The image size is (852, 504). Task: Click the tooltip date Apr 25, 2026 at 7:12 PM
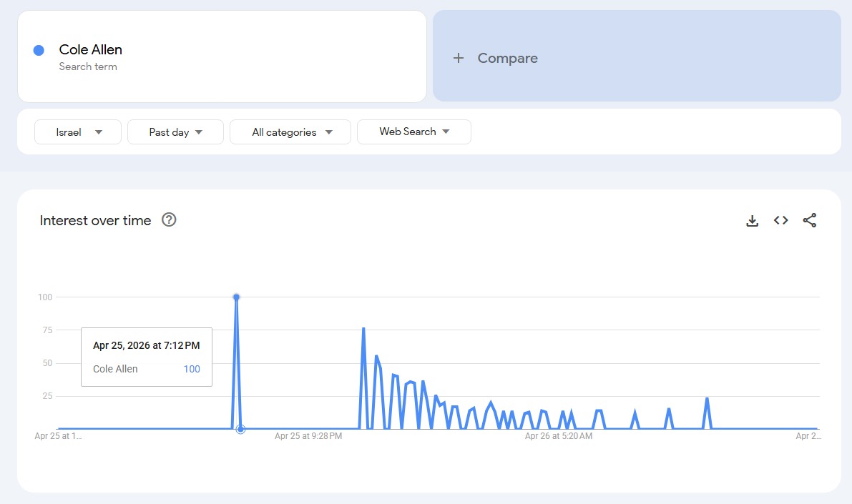[146, 345]
